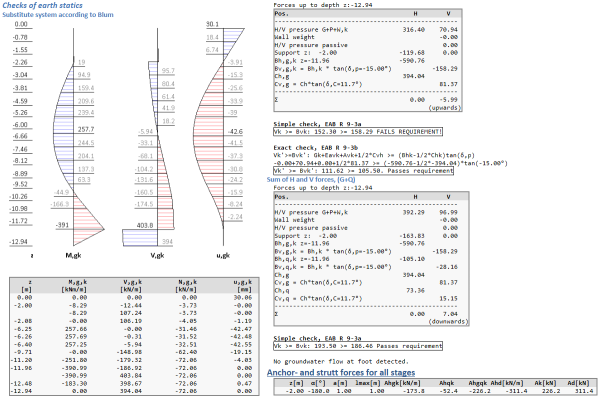The image size is (600, 399).
Task: Click the -52.4 Ahqk anchor value
Action: (x=448, y=391)
